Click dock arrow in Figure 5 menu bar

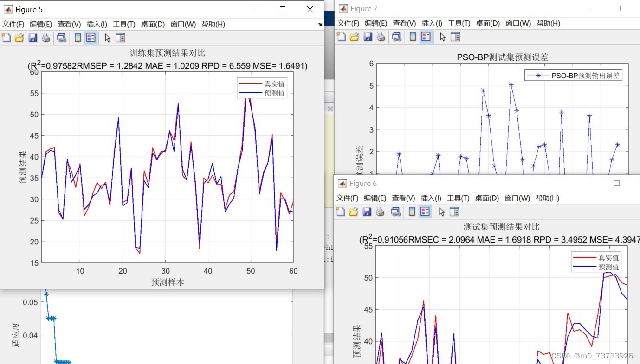[320, 25]
